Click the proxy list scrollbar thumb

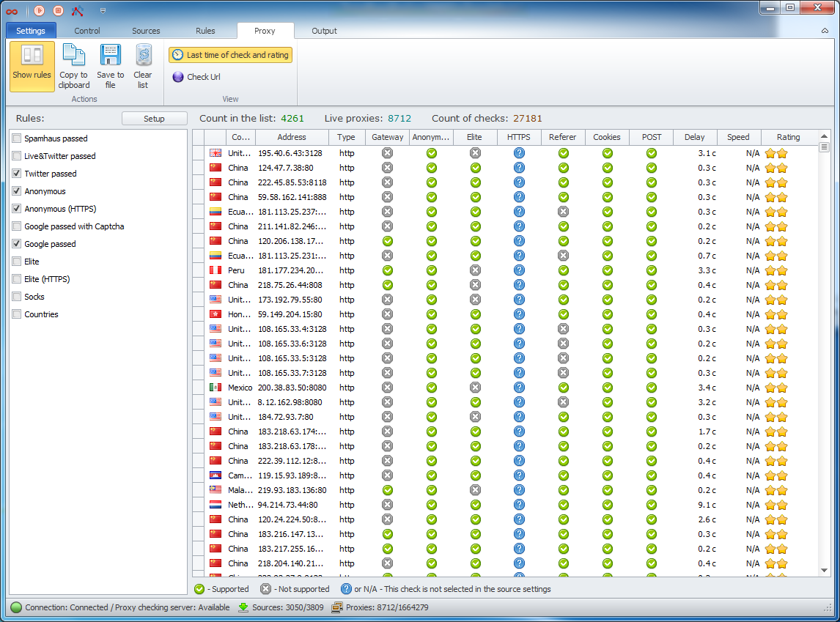[825, 147]
